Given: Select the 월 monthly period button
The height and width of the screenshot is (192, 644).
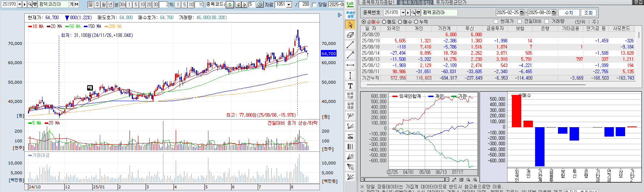Looking at the screenshot, I should [x=103, y=4].
